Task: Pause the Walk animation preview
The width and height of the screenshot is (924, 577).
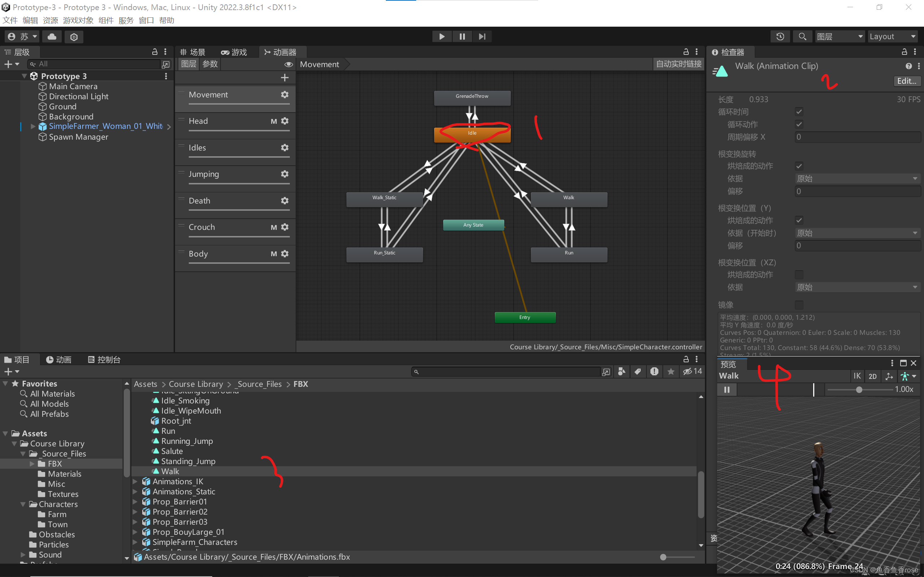Action: (x=727, y=390)
